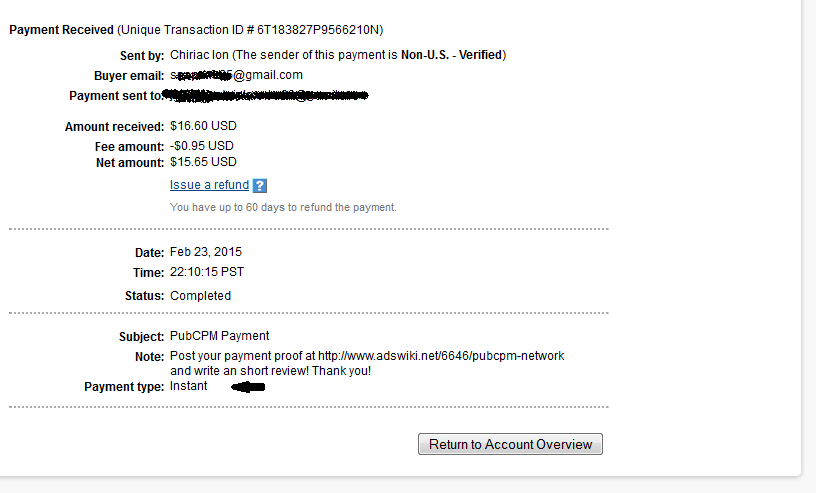Click the sender name Chiriac Ion
Viewport: 816px width, 493px height.
tap(199, 55)
